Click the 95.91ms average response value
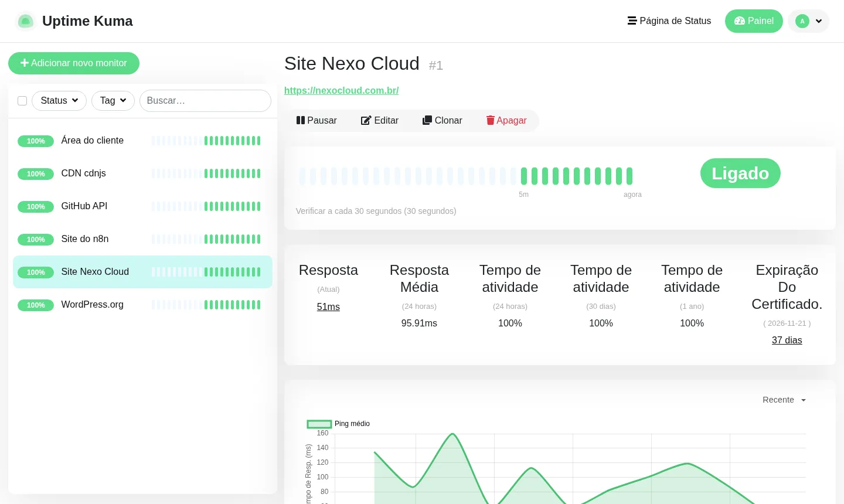 [x=419, y=323]
